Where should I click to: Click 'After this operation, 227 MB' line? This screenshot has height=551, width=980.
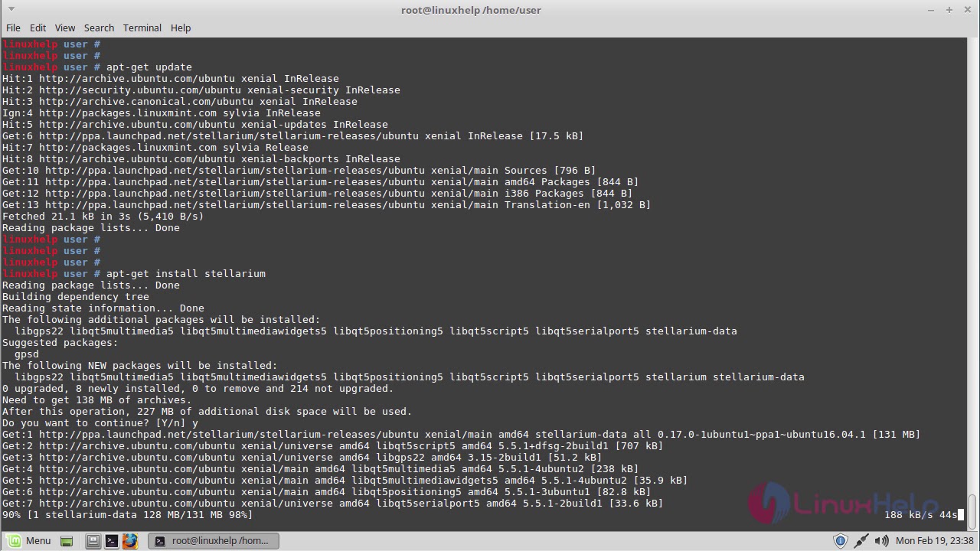207,411
